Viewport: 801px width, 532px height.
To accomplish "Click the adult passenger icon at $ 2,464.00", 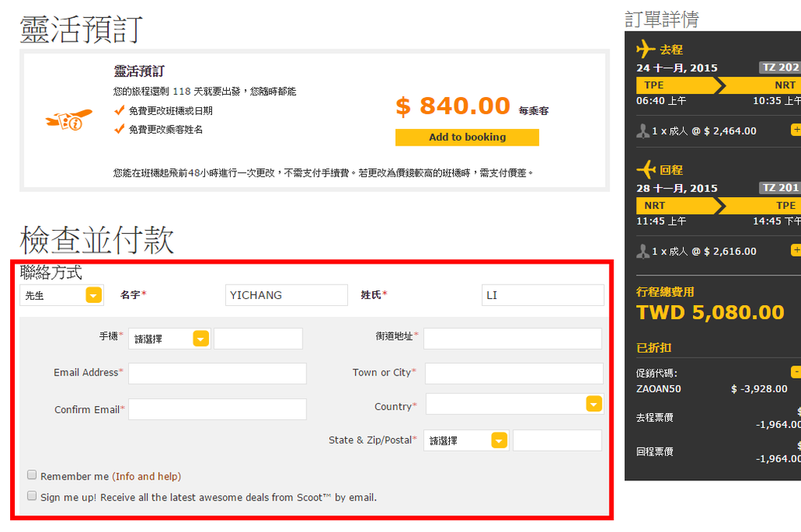I will [x=643, y=131].
